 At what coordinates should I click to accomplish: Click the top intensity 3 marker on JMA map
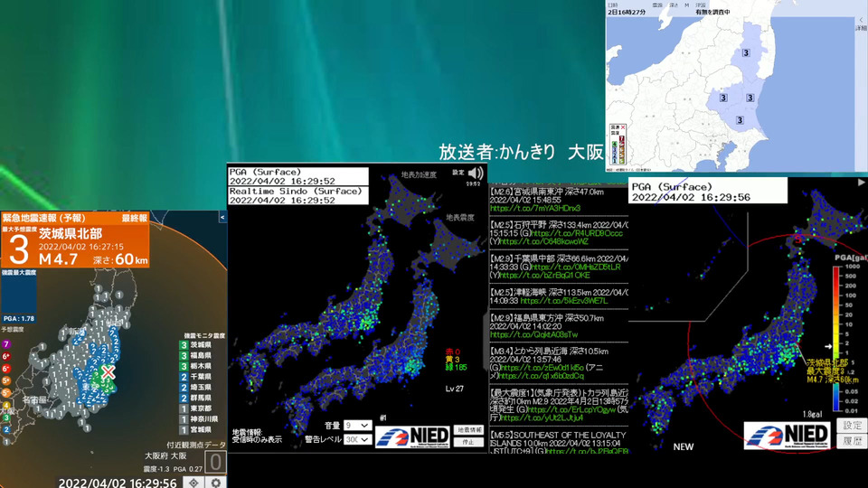click(746, 52)
